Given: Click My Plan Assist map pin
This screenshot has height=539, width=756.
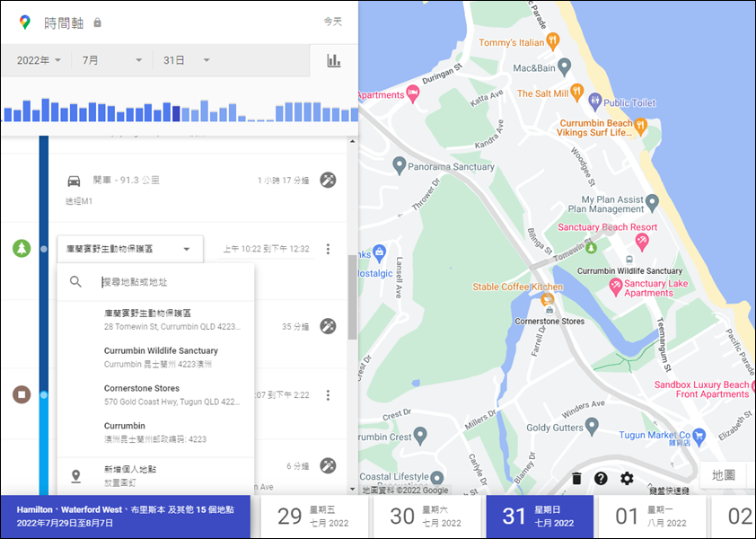Looking at the screenshot, I should pos(653,203).
